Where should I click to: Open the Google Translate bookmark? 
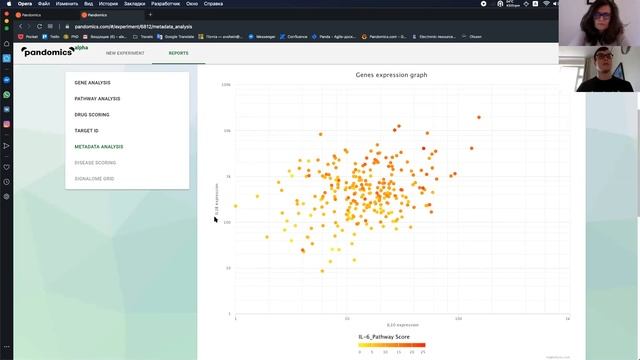[x=176, y=37]
